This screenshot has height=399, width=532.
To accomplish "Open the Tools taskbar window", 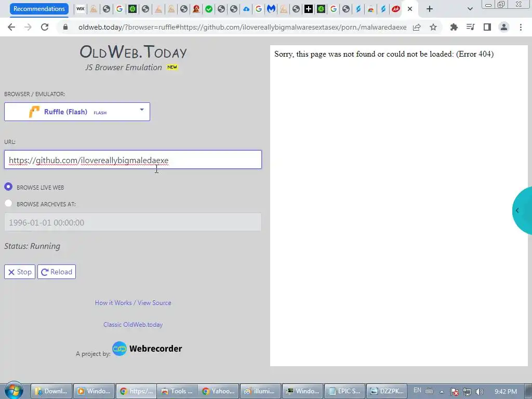I will [x=178, y=391].
